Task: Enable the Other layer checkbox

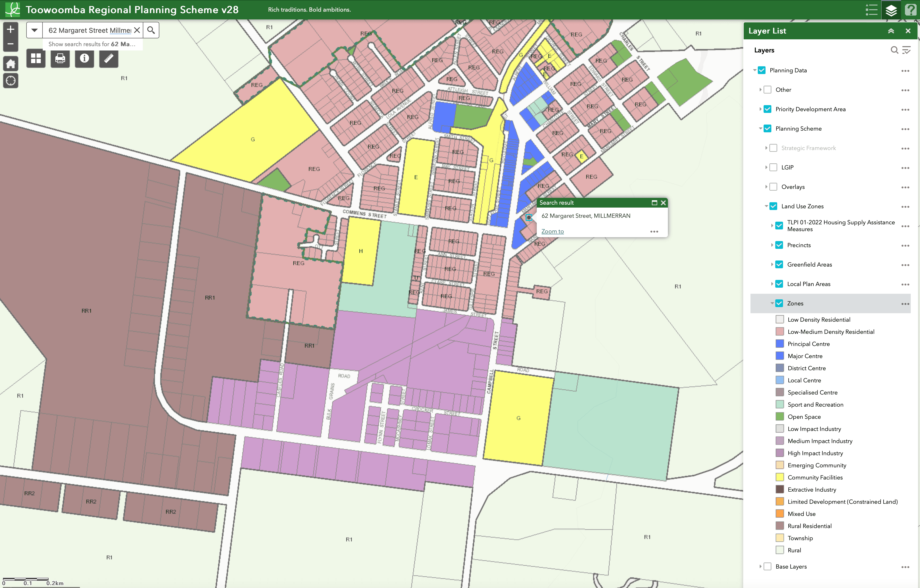Action: (767, 90)
